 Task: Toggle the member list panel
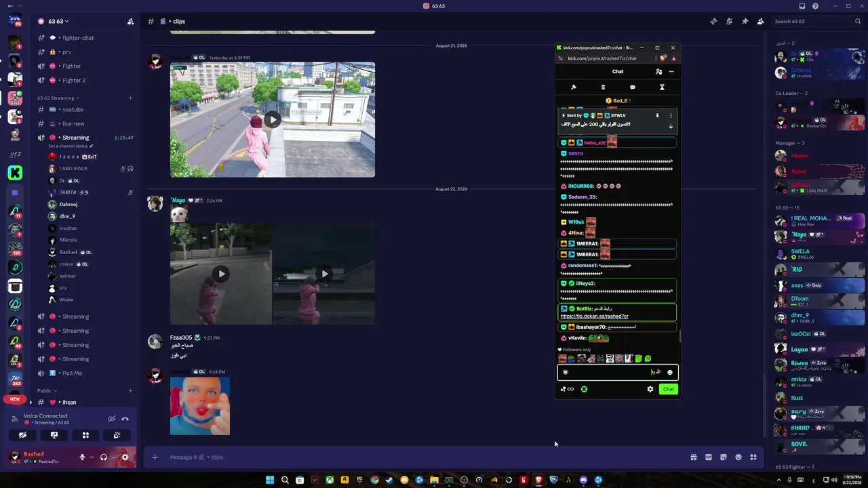click(760, 22)
